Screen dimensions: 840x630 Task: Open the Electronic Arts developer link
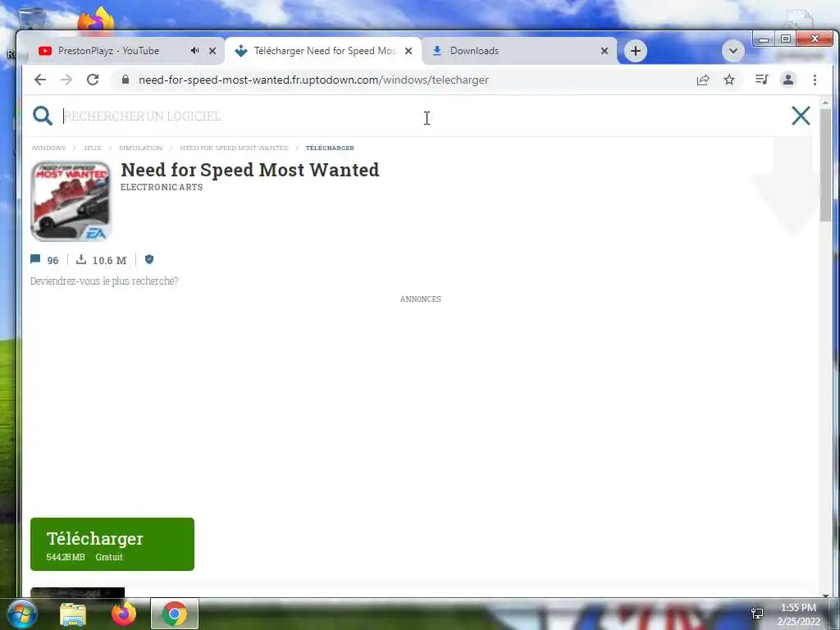[162, 187]
